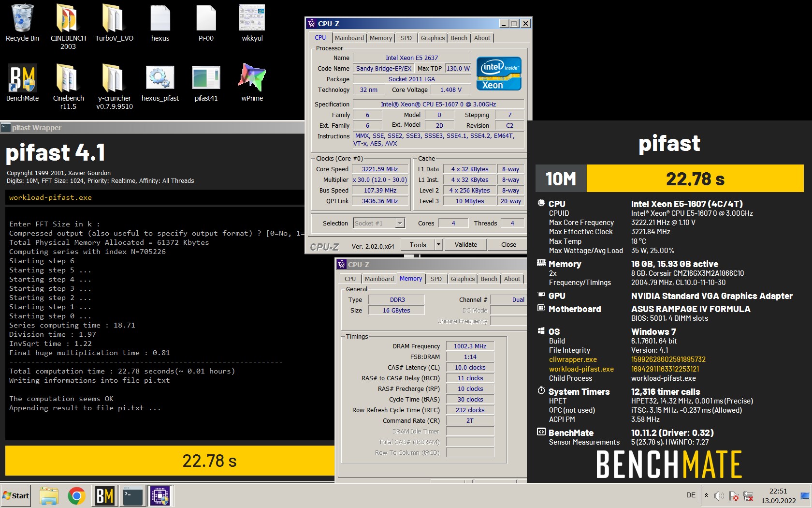Screen dimensions: 812x508
Task: Click the Row Refresh Cycle Time 232 clocks
Action: pyautogui.click(x=470, y=410)
